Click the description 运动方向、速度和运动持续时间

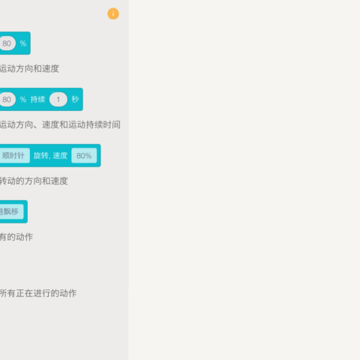60,125
